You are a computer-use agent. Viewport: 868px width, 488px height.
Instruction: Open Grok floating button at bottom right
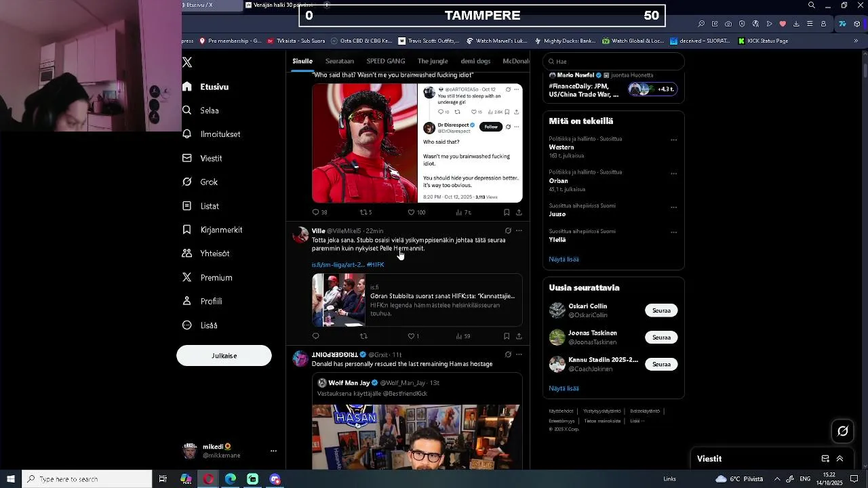coord(843,431)
